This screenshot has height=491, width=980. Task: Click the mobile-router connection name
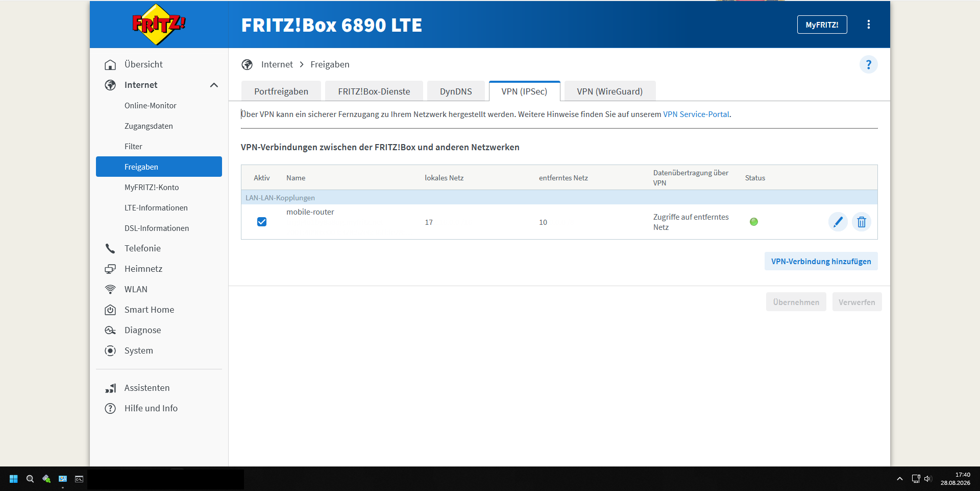(x=310, y=212)
